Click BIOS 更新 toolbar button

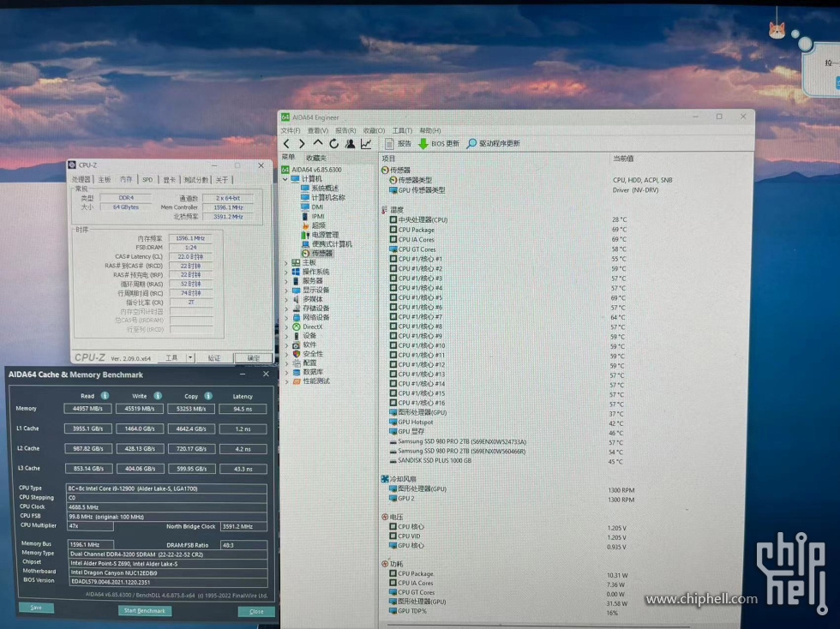coord(439,144)
